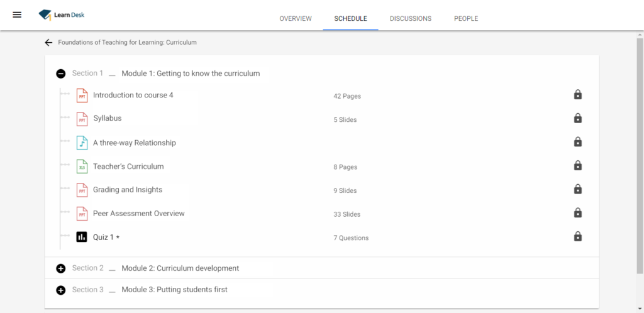This screenshot has height=313, width=644.
Task: Click the lock icon for Quiz 1
Action: 577,237
